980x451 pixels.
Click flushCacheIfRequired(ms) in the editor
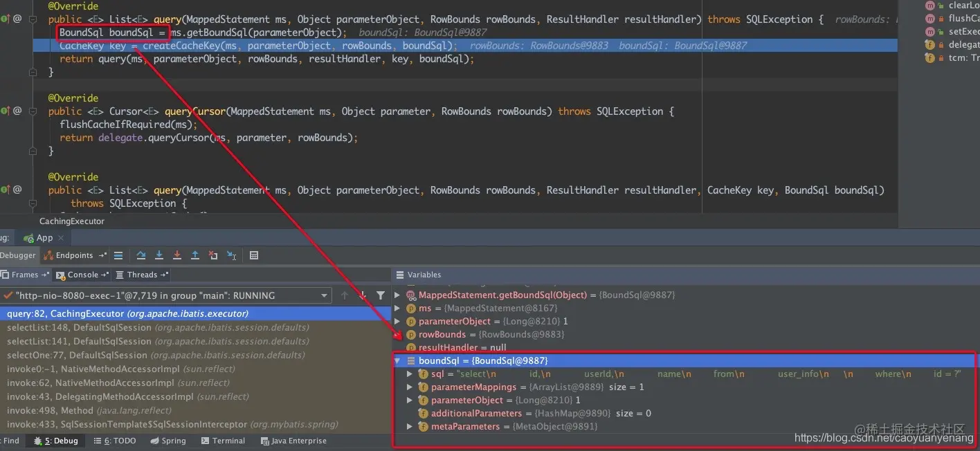[x=127, y=125]
